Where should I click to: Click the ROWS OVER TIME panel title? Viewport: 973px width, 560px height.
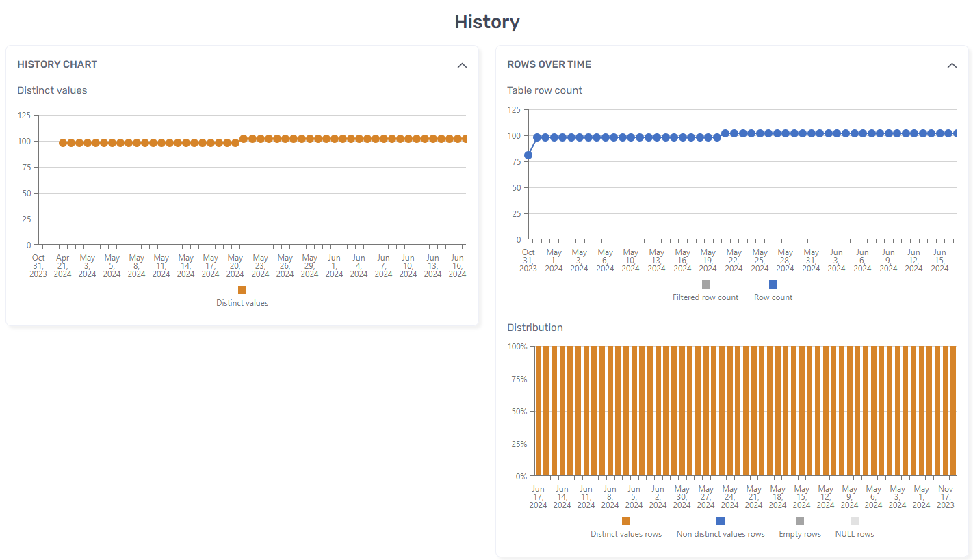click(549, 64)
